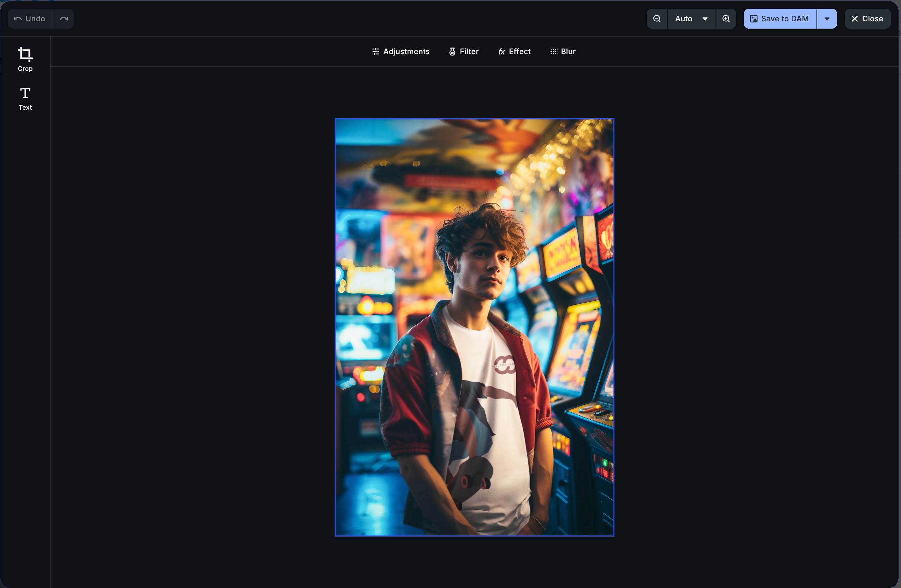
Task: Click the redo arrow icon
Action: [64, 19]
